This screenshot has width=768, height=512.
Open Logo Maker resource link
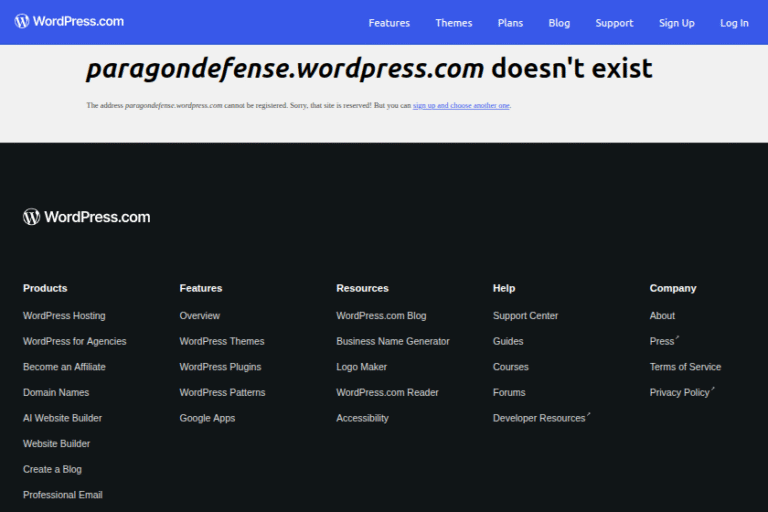click(x=361, y=367)
